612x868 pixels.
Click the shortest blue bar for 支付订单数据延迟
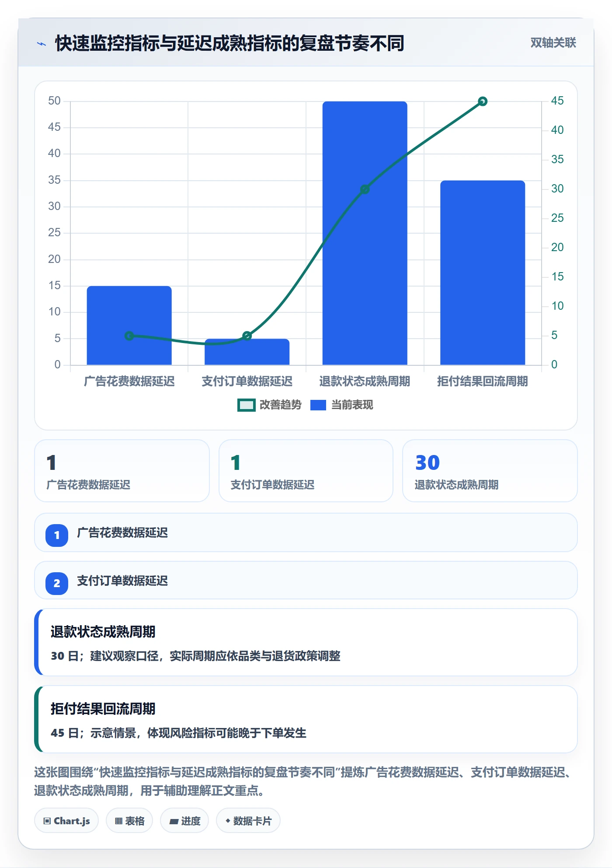click(x=247, y=352)
